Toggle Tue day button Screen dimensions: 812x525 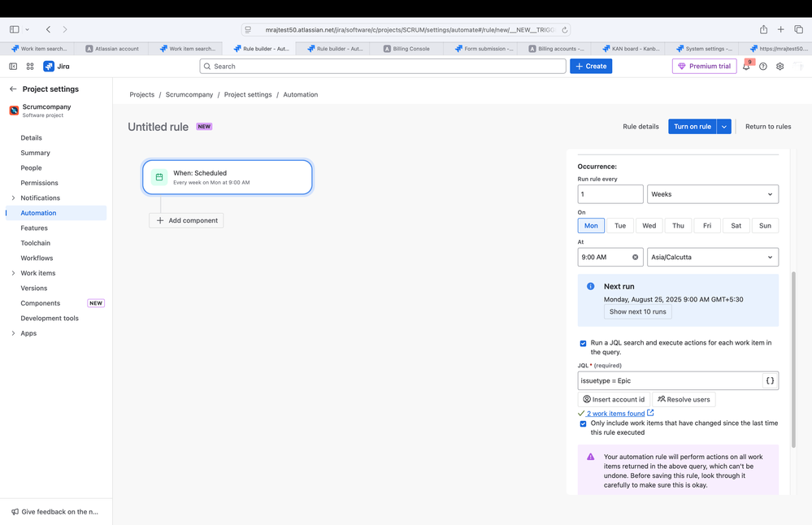620,226
